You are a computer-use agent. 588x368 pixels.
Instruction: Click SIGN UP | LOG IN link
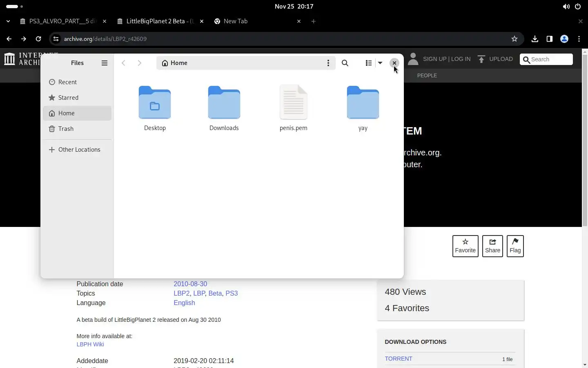tap(447, 59)
